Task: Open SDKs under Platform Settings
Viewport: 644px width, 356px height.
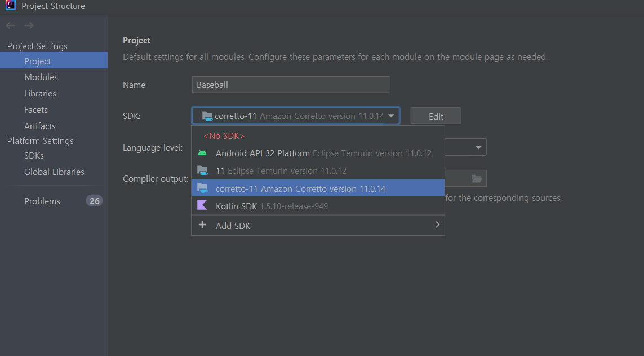Action: (34, 155)
